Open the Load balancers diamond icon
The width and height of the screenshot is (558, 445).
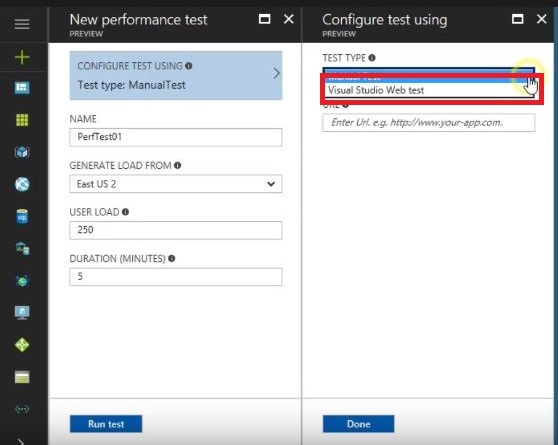(x=22, y=345)
